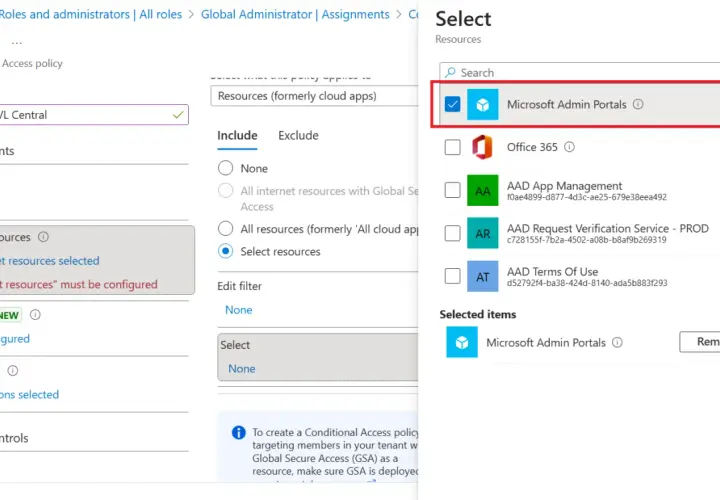This screenshot has height=500, width=720.
Task: Select the All resources radio button
Action: [225, 229]
